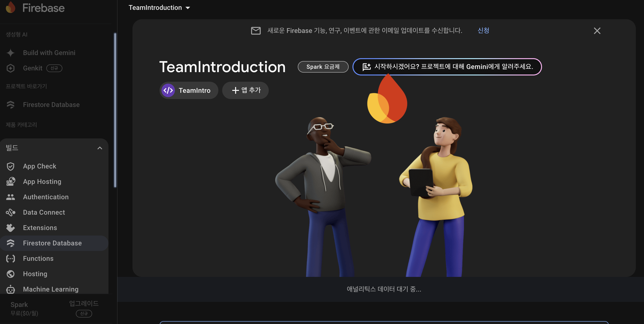Dismiss the email update banner

tap(597, 31)
